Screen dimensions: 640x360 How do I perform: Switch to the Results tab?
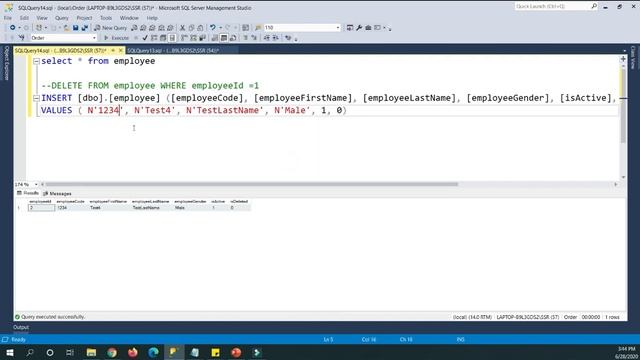pos(28,193)
